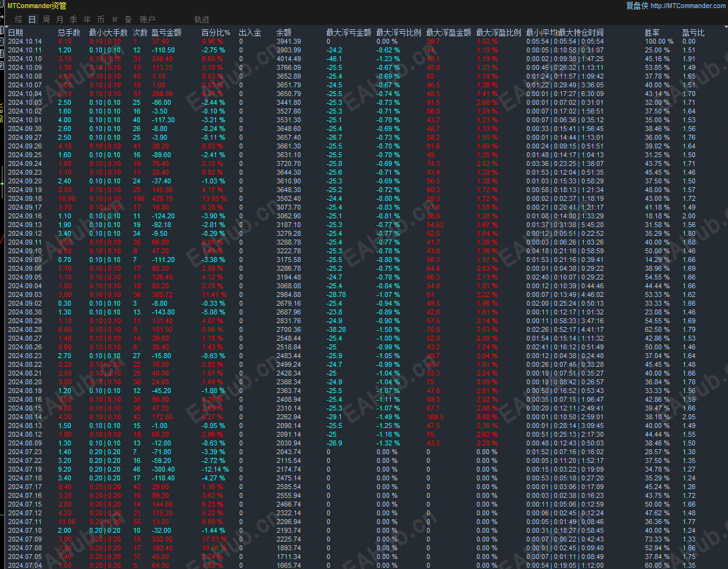Select the 2024.09.18 date cell

click(x=25, y=198)
